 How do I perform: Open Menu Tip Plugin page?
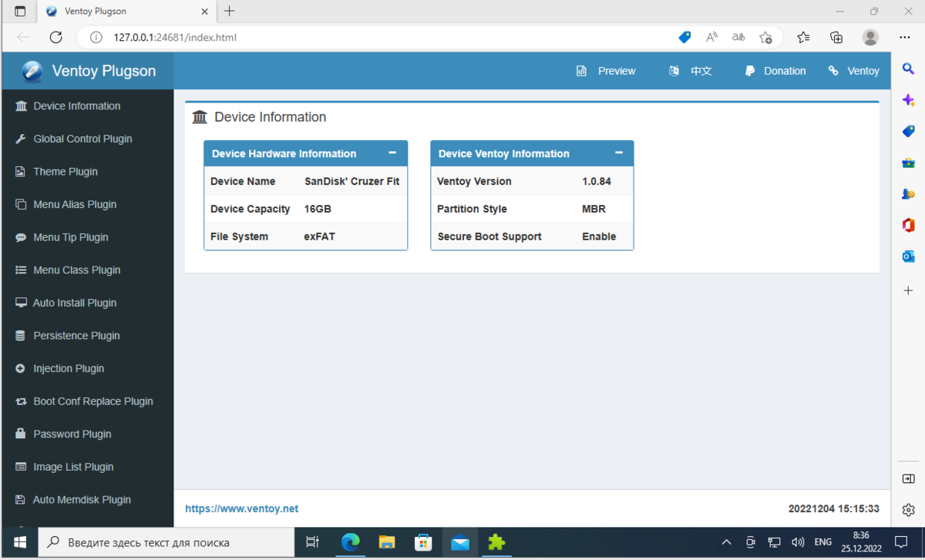pos(86,237)
